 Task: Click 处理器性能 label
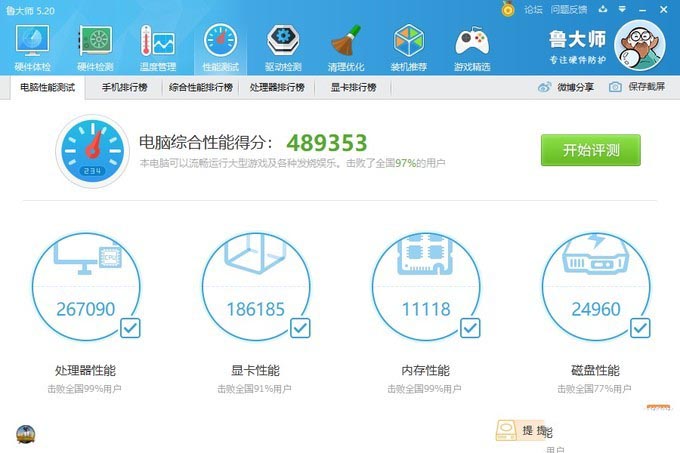point(85,371)
